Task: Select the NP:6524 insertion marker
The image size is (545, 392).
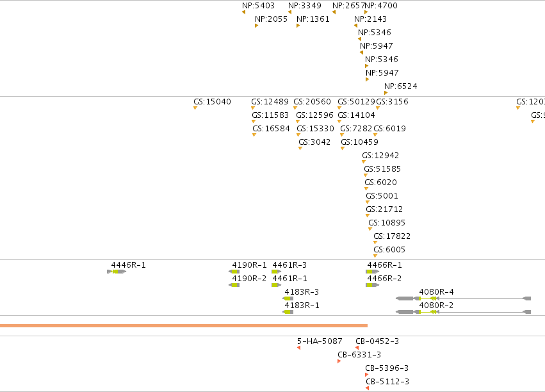Action: point(386,93)
